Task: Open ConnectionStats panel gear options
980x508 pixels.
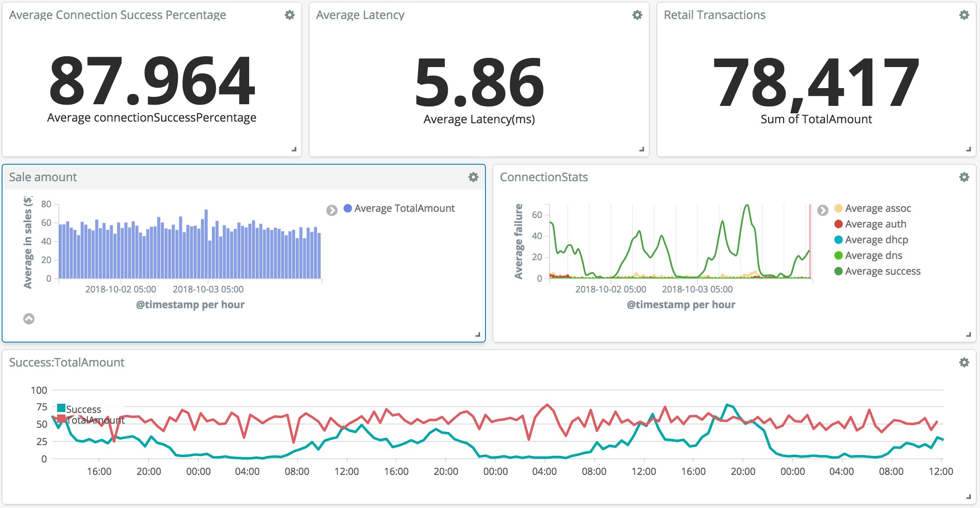Action: [964, 177]
